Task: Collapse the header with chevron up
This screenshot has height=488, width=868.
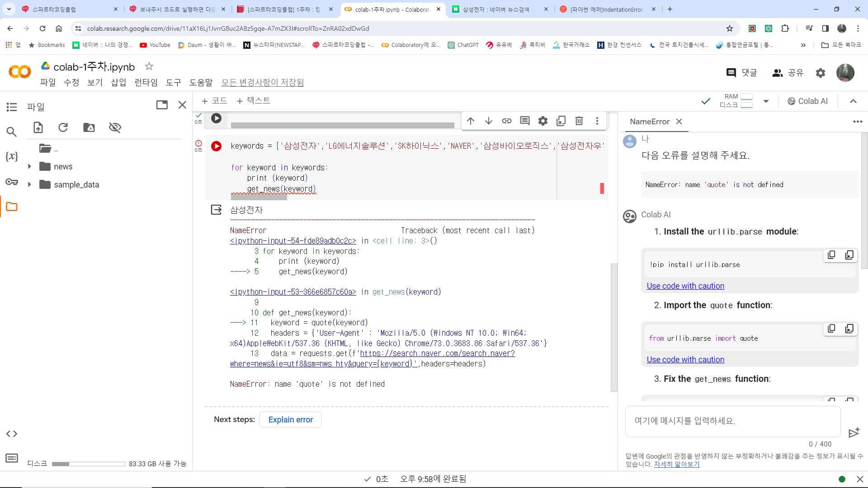Action: point(853,101)
